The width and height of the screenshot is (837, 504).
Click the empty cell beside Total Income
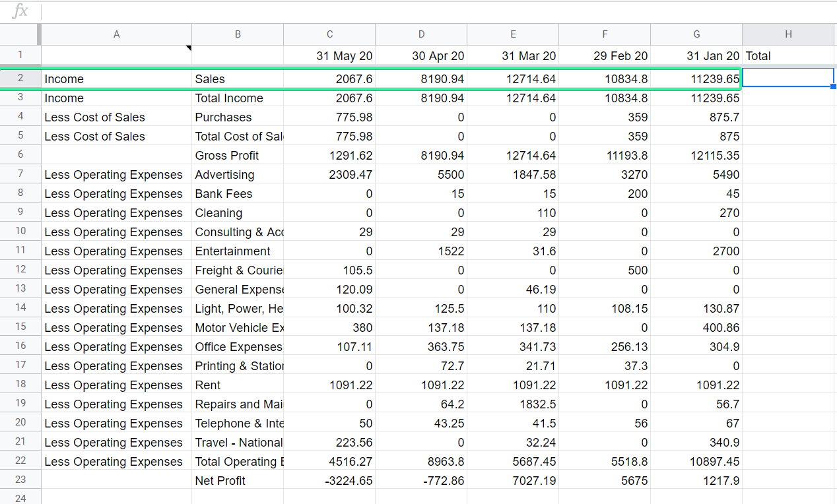(x=788, y=98)
